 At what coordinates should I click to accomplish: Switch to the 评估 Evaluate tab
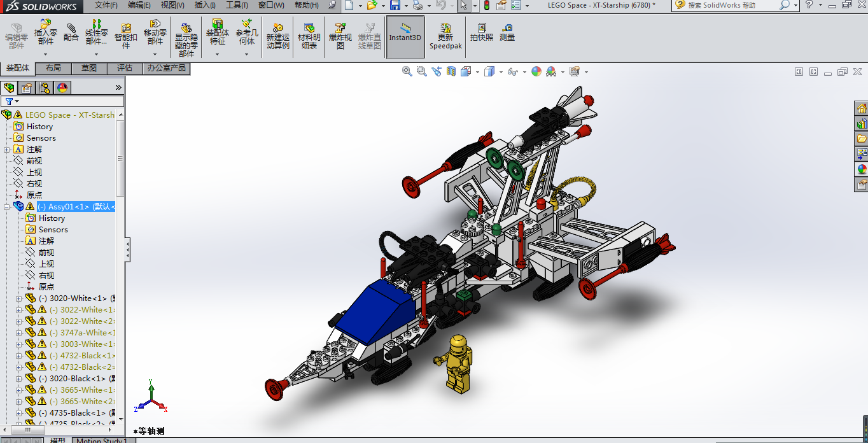pos(125,68)
